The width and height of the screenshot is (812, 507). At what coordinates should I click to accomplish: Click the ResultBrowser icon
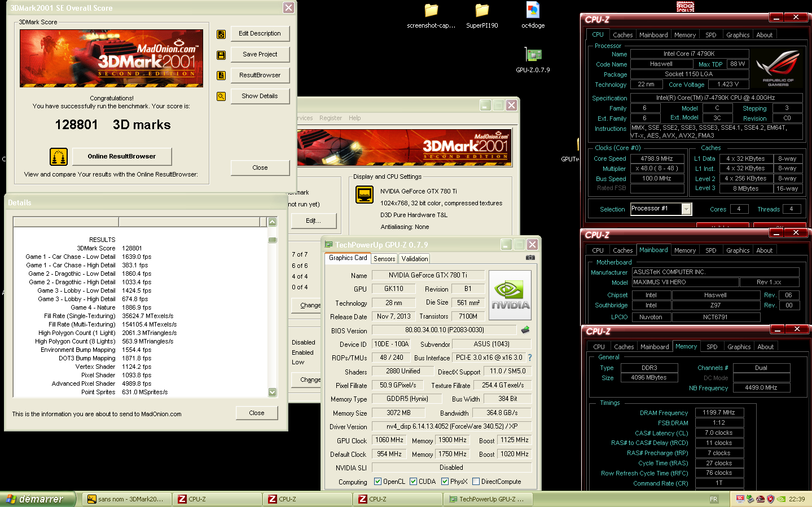221,76
